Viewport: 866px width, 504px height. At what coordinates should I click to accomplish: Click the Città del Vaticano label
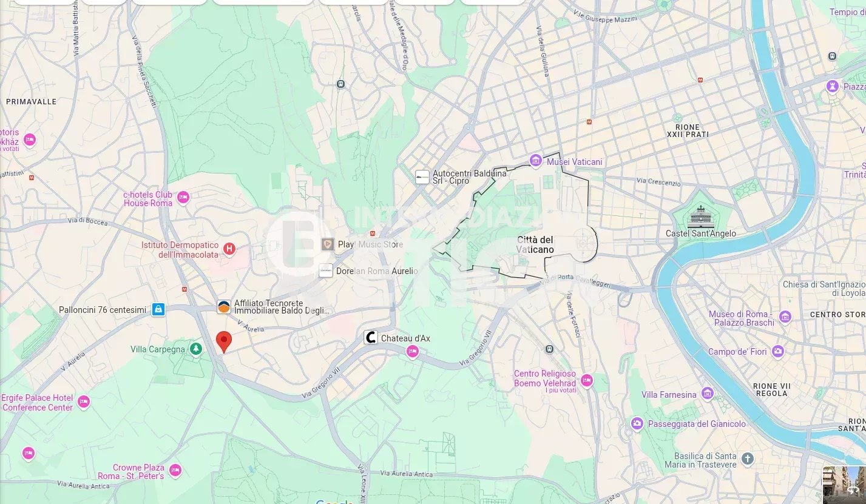[535, 244]
